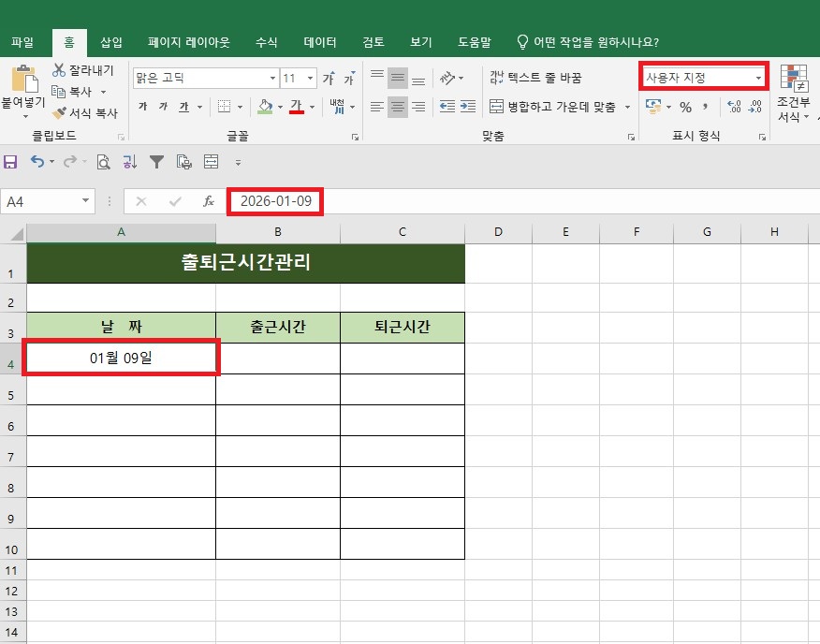Viewport: 820px width, 644px height.
Task: Click 텍스트 줄 바꿈 wrap text button
Action: (x=535, y=78)
